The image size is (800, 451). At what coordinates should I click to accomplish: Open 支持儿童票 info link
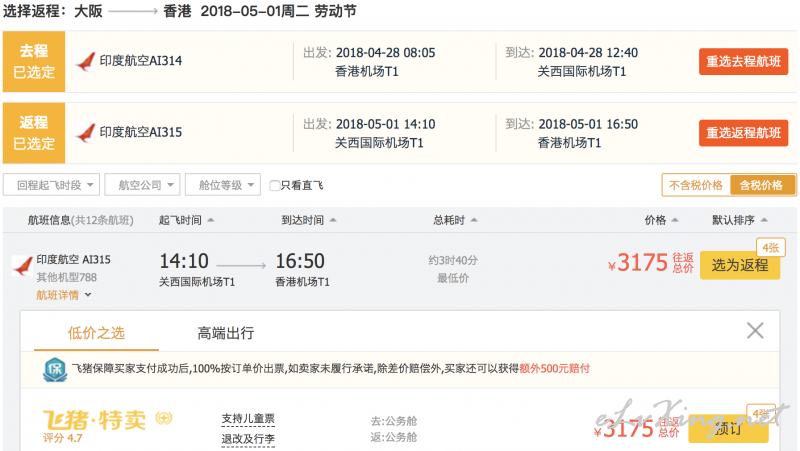(x=248, y=419)
